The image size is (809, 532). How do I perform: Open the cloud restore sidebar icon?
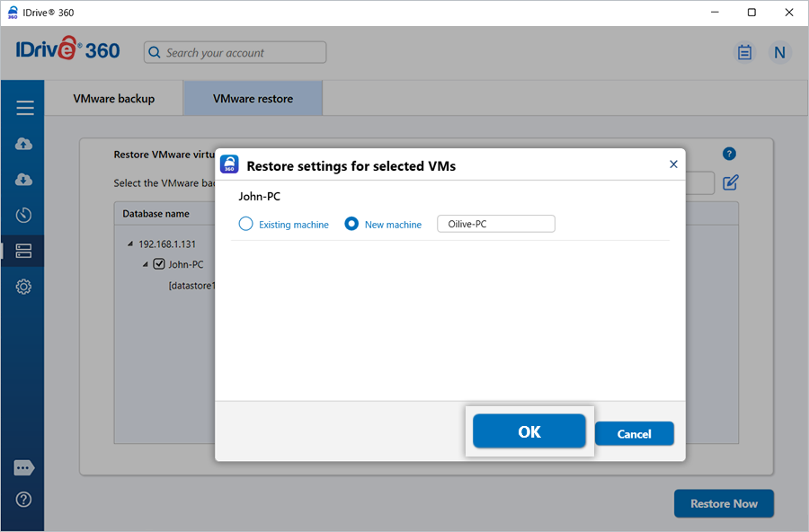click(24, 180)
